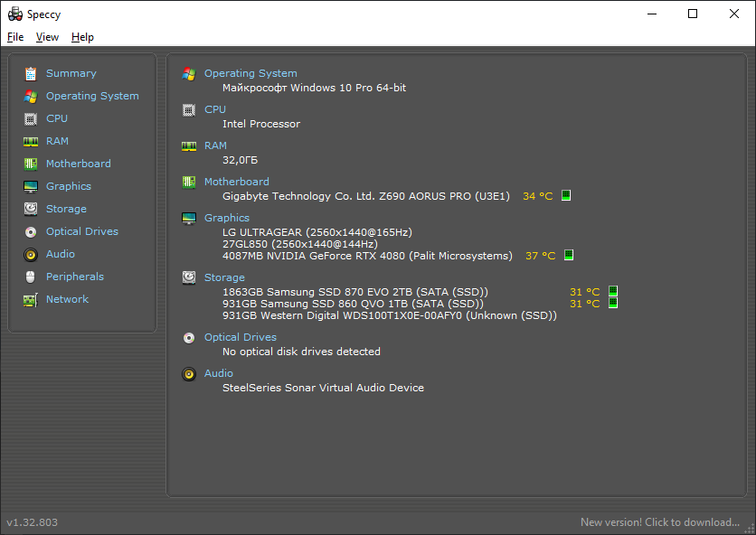Screen dimensions: 756x535
Task: Select Operating System in the sidebar list
Action: (92, 96)
